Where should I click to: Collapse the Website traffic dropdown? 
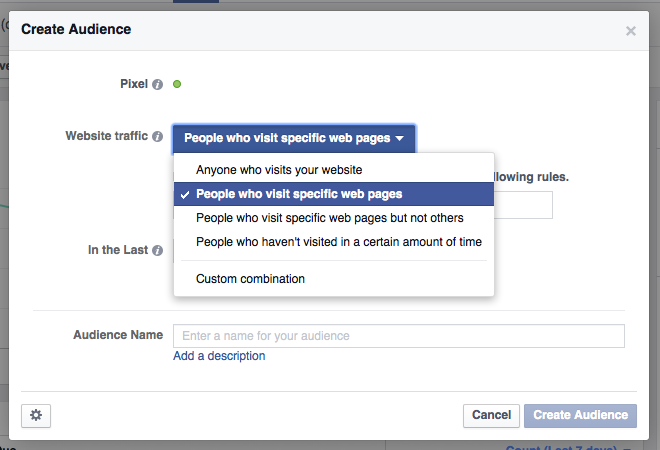294,138
